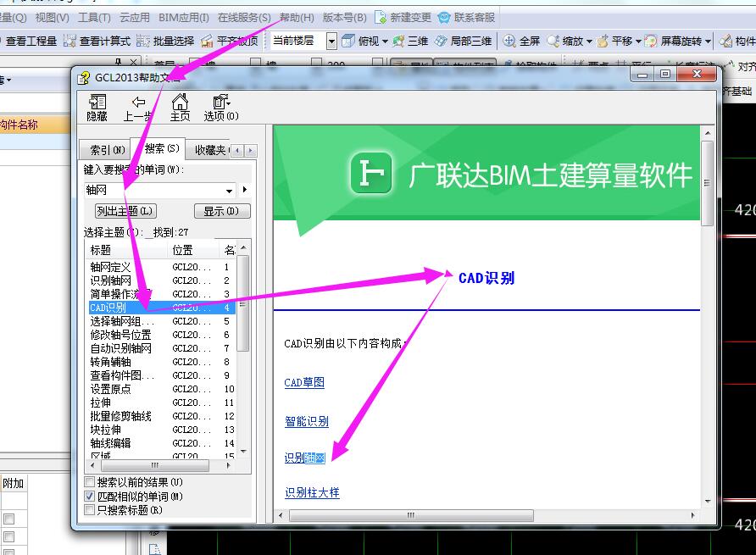756x555 pixels.
Task: Open the 主页 (Home) icon in help window
Action: 180,102
